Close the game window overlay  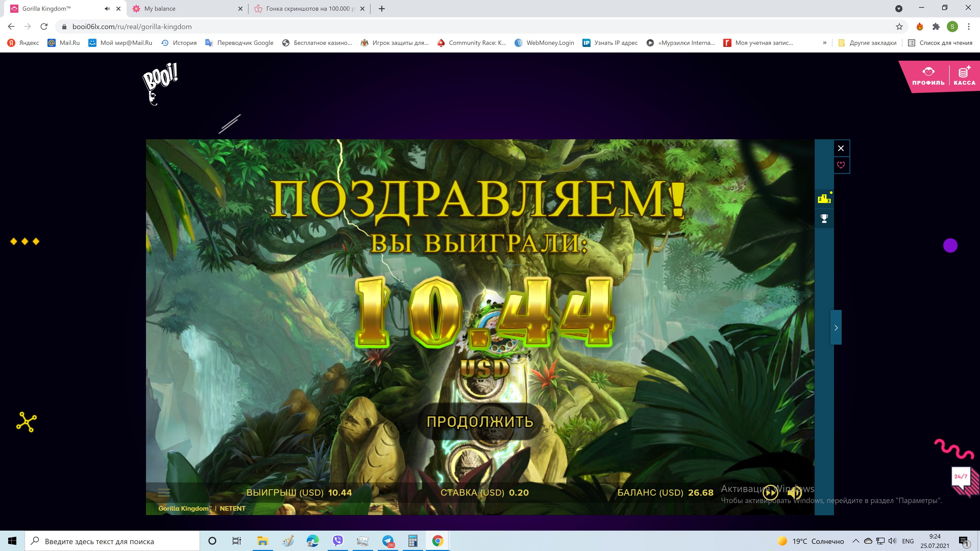click(841, 148)
